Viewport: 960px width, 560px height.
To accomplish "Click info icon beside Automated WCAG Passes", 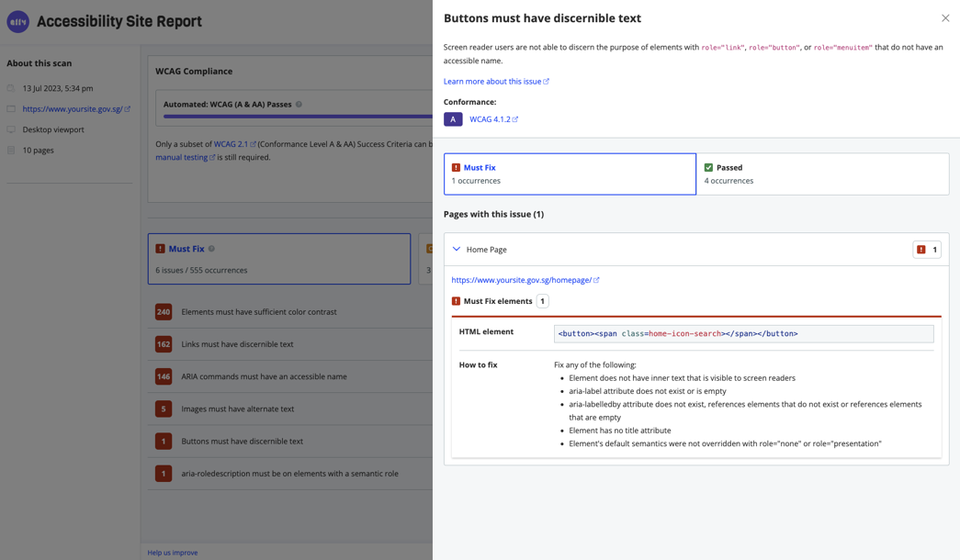I will coord(299,104).
